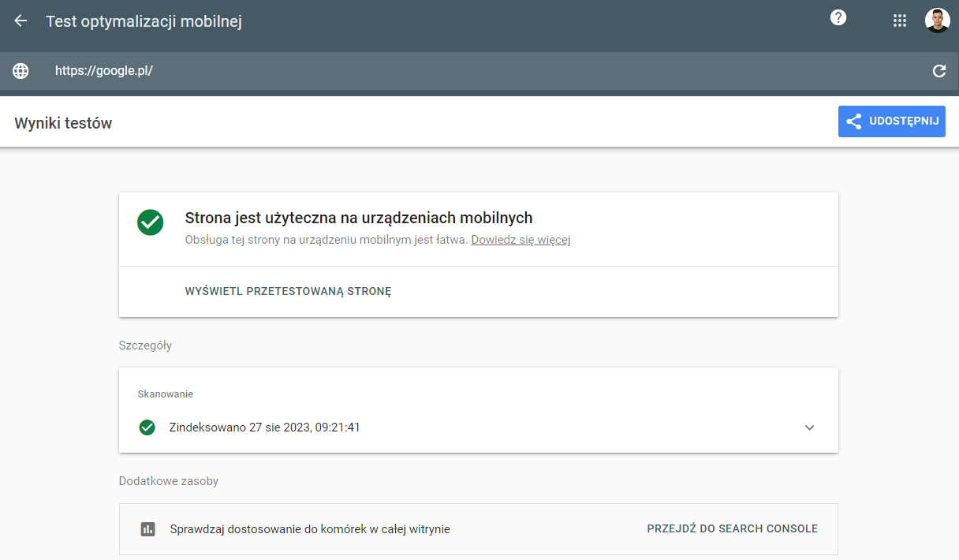Open the Dowiedz się więcej link
Screen dimensions: 959x560
coord(521,240)
